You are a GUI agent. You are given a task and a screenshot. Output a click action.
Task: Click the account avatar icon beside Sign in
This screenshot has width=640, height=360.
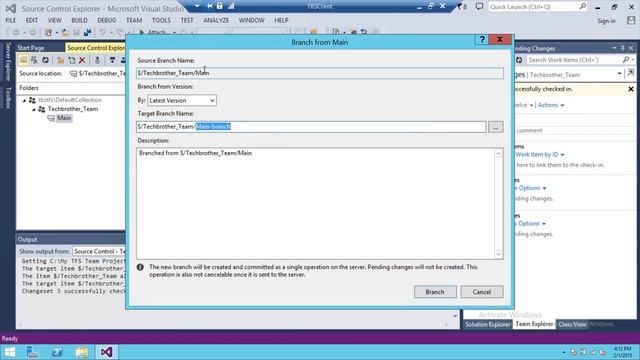[x=631, y=20]
